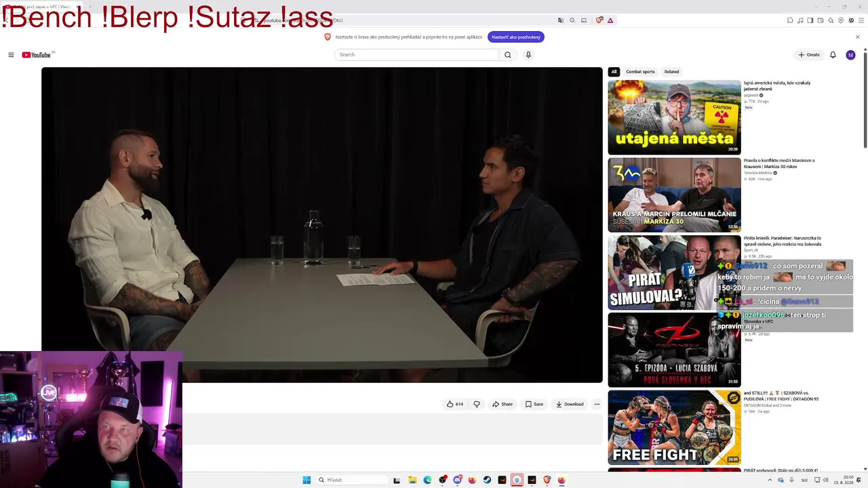Start voice search with microphone icon
This screenshot has width=868, height=488.
(528, 55)
